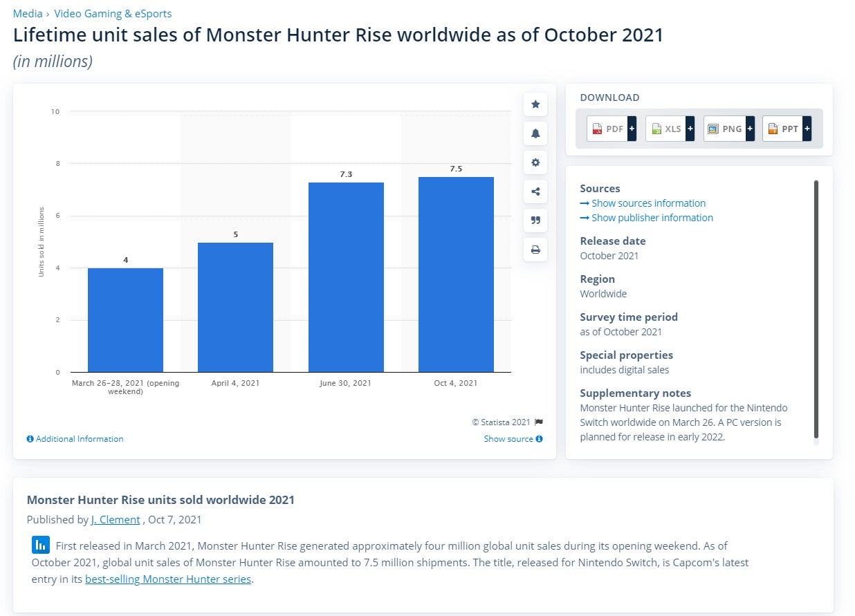Click the 'Region' heading
Screen dimensions: 855x616
(597, 279)
